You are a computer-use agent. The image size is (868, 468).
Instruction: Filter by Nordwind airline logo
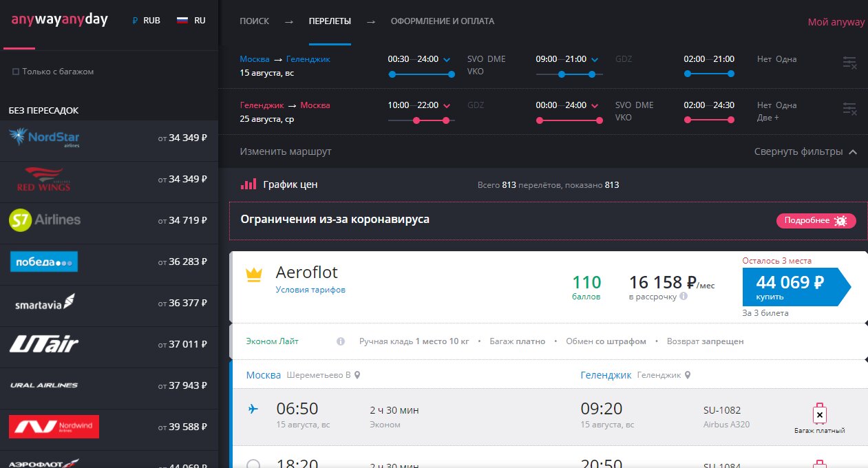(x=54, y=426)
